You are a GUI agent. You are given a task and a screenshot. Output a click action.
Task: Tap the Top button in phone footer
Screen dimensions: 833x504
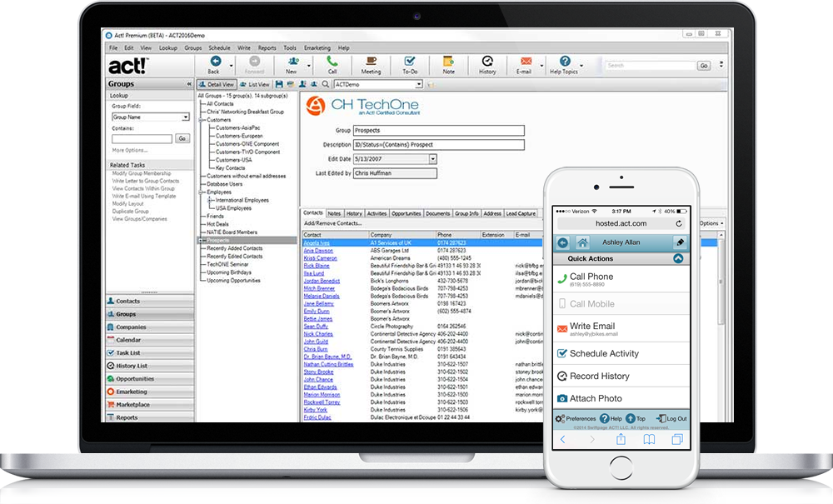[636, 418]
